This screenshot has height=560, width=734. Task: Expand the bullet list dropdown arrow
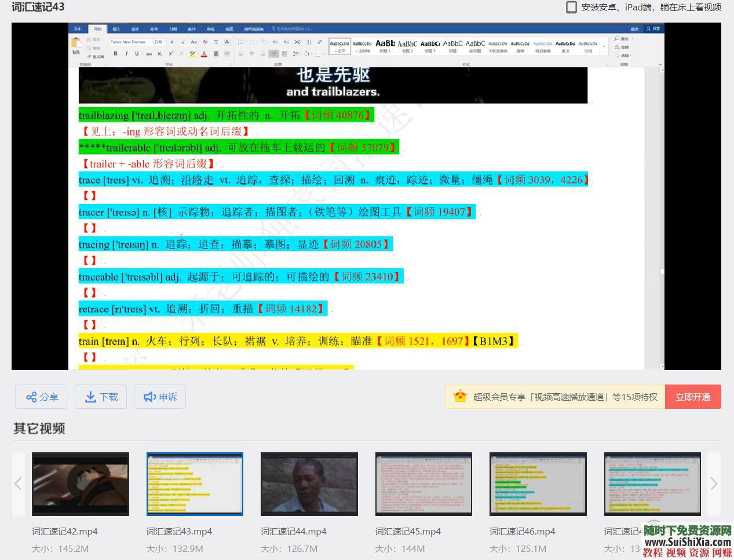pyautogui.click(x=246, y=42)
